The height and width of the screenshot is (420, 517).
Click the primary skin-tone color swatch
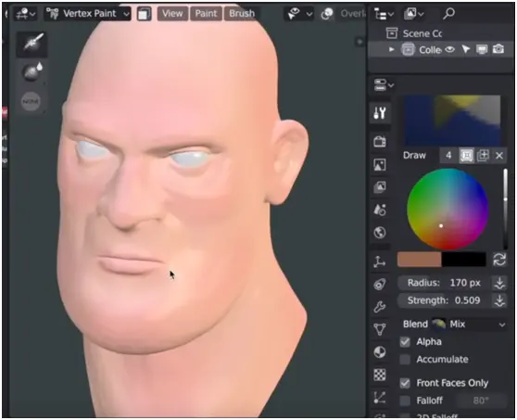click(420, 260)
